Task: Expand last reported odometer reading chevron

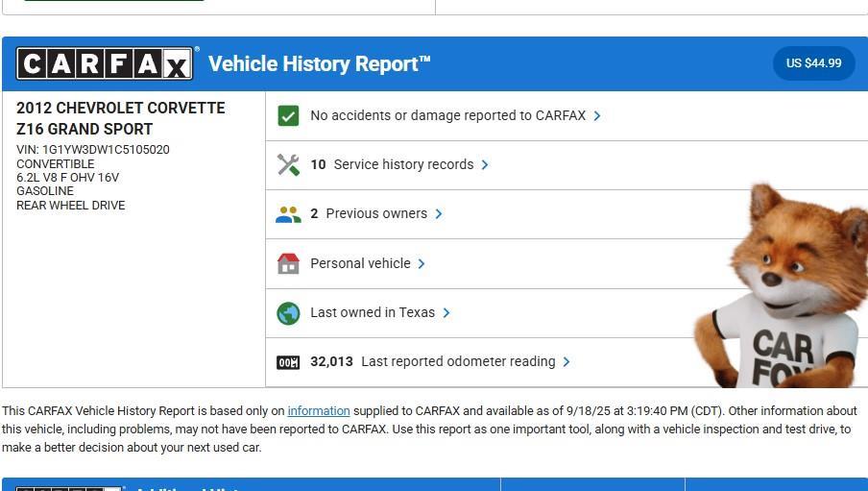Action: [567, 362]
